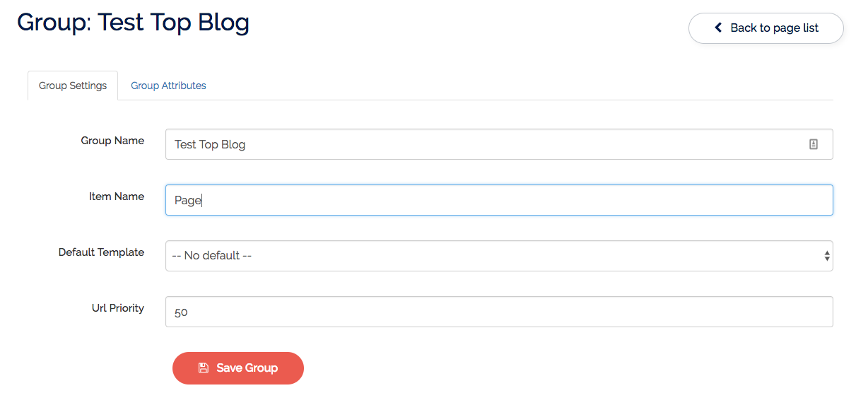Switch to the Group Attributes tab
This screenshot has height=405, width=868.
168,86
